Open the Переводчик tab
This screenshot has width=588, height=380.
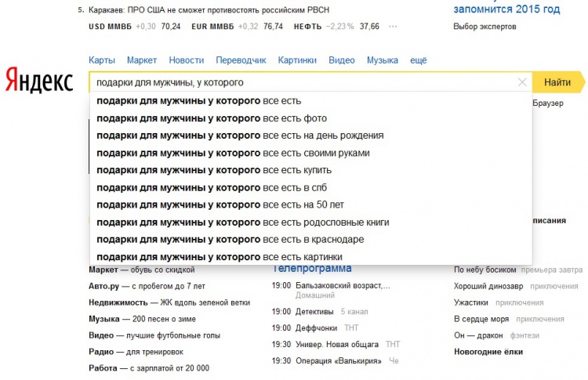241,60
